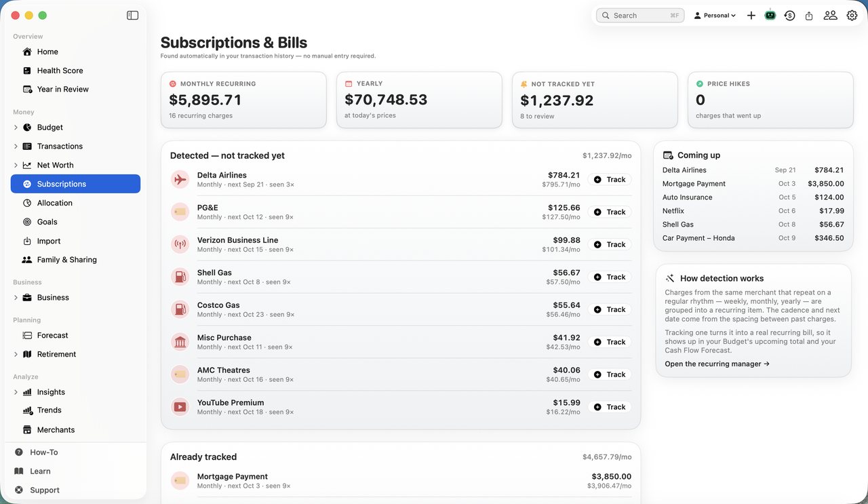The width and height of the screenshot is (868, 504).
Task: Click the Coming up calendar icon
Action: pos(668,155)
